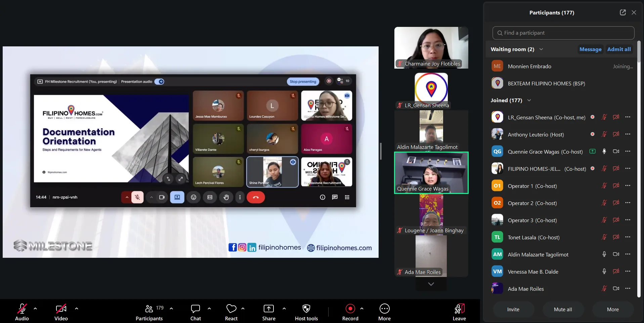Viewport: 644px width, 323px height.
Task: Open the More menu in bottom toolbar
Action: (x=384, y=312)
